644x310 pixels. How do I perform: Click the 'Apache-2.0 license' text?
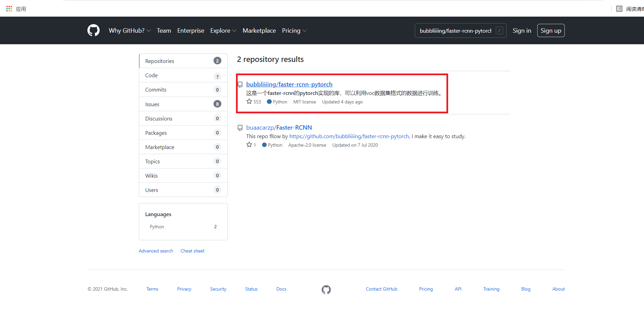[307, 145]
